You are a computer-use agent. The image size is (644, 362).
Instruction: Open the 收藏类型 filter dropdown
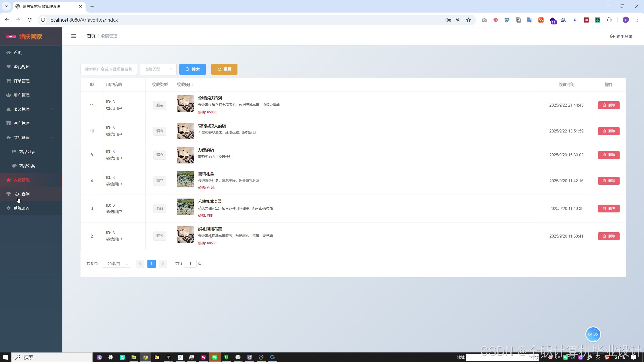click(158, 69)
